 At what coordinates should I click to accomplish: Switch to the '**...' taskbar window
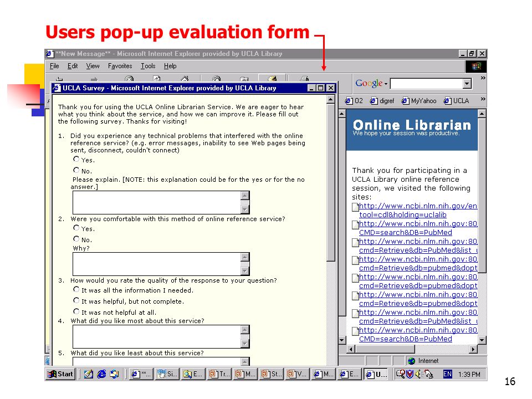[140, 374]
